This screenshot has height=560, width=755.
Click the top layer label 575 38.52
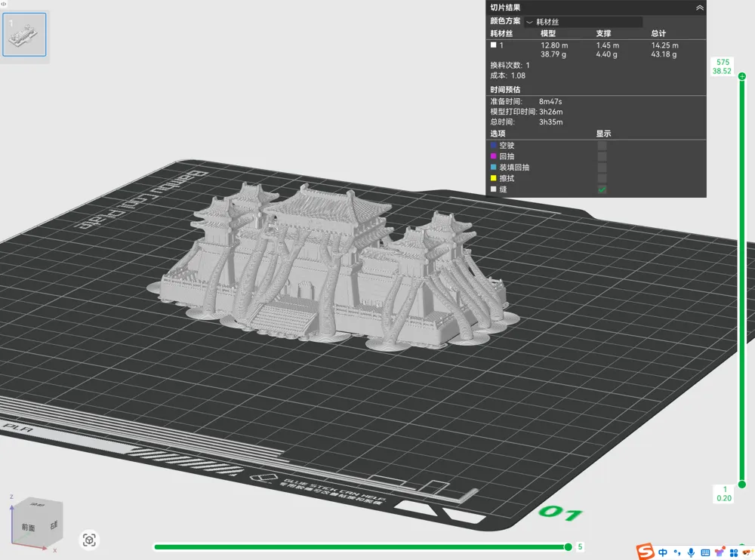coord(723,66)
